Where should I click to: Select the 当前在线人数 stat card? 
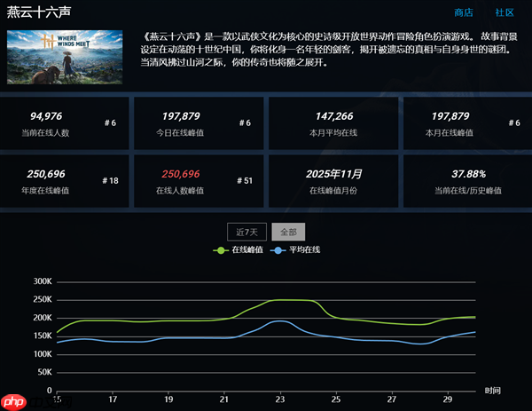click(65, 123)
